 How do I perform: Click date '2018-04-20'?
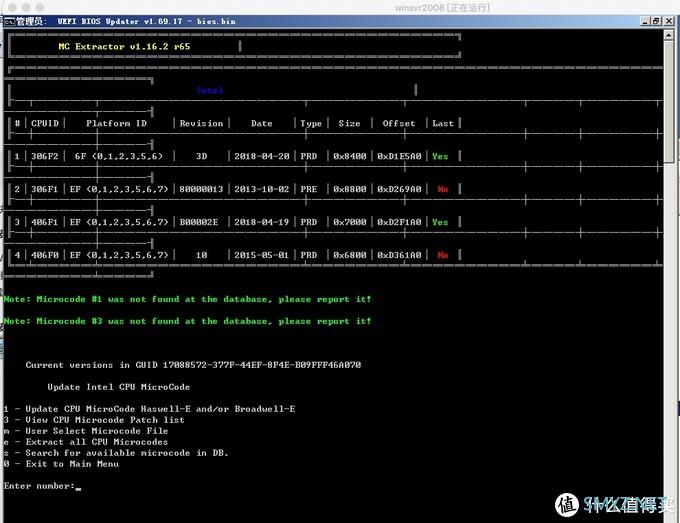coord(262,156)
